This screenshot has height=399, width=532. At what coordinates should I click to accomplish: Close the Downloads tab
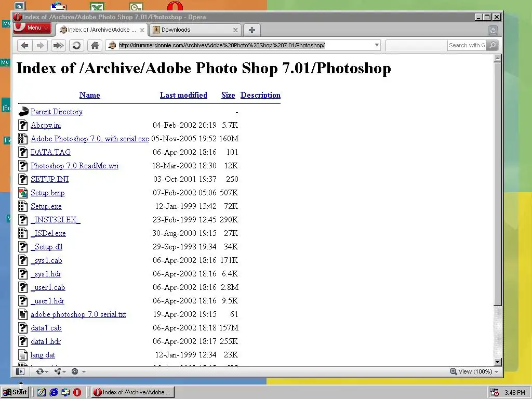pos(235,30)
